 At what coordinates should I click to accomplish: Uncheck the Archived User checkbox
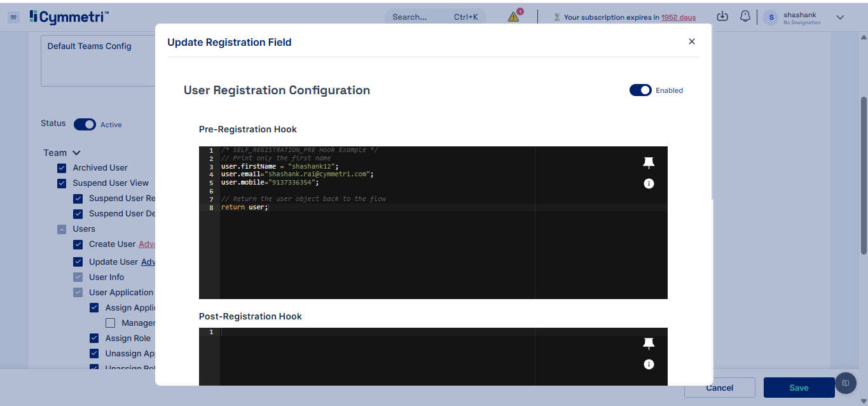tap(62, 168)
